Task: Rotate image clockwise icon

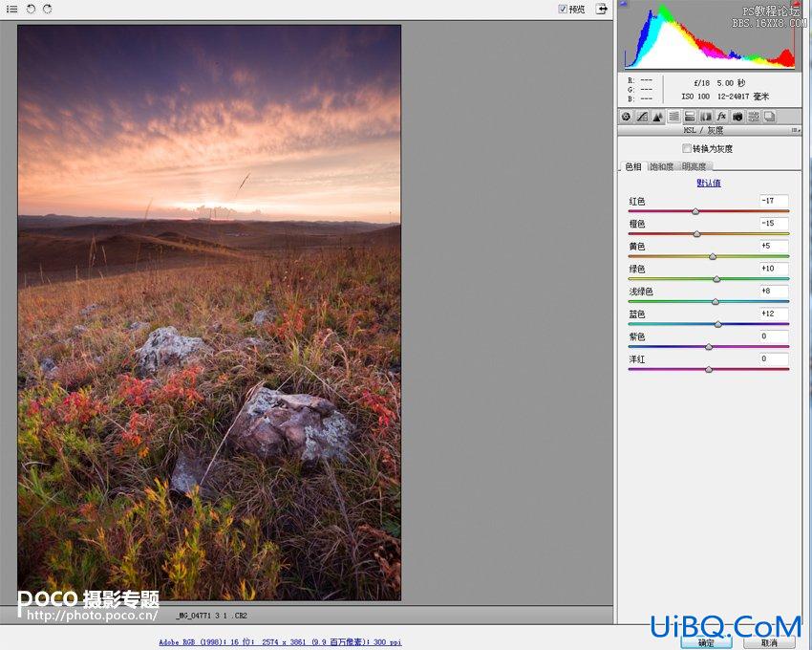Action: (x=48, y=9)
